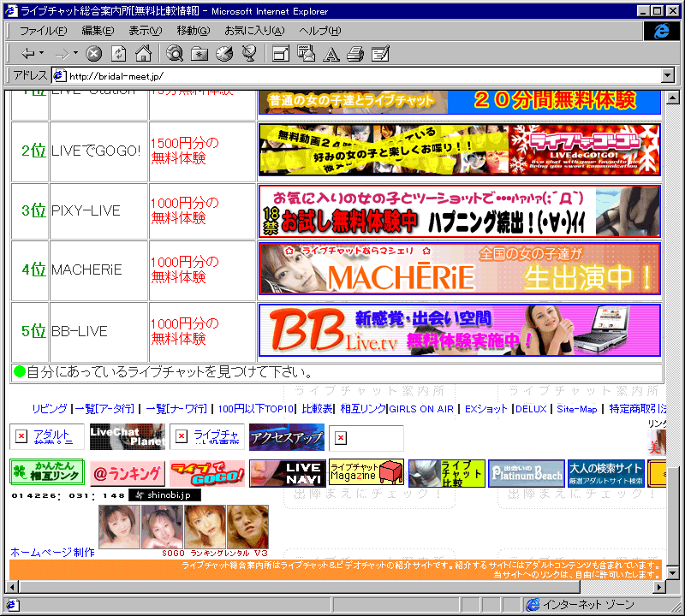Click the horizontal scrollbar right arrow
This screenshot has width=685, height=616.
[659, 587]
